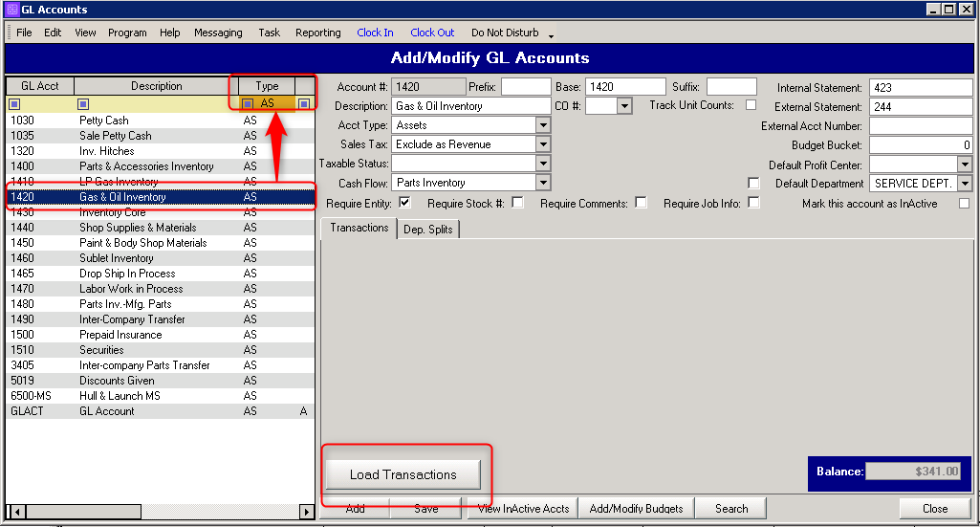Click the Clock In link
Viewport: 980px width, 527px height.
375,33
